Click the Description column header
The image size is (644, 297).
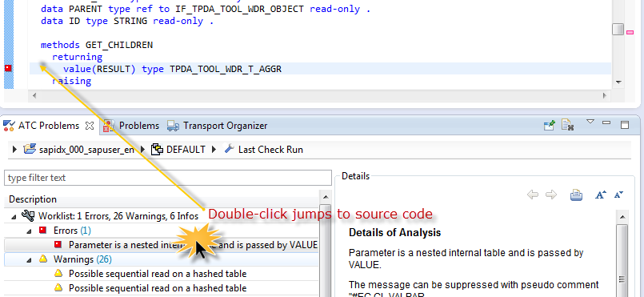[x=33, y=199]
